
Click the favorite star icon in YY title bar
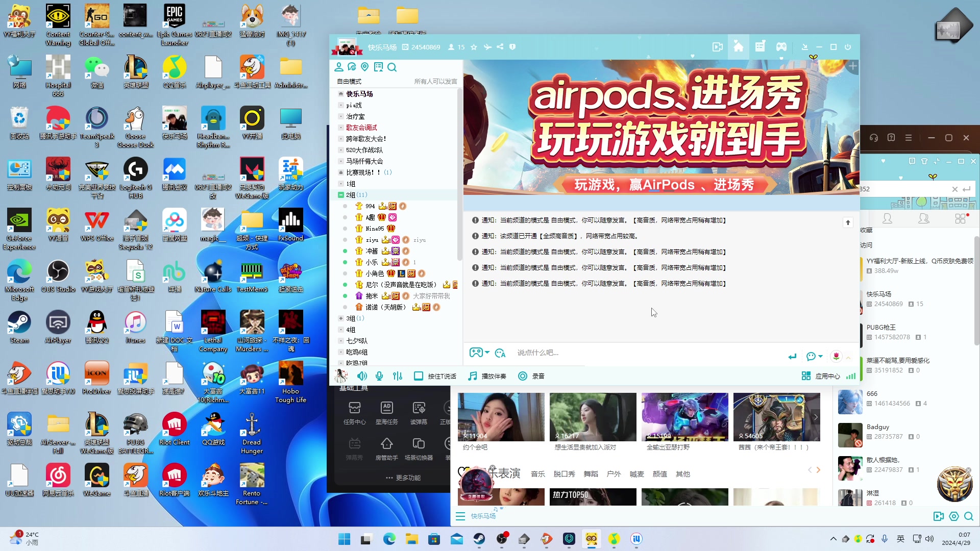(474, 47)
